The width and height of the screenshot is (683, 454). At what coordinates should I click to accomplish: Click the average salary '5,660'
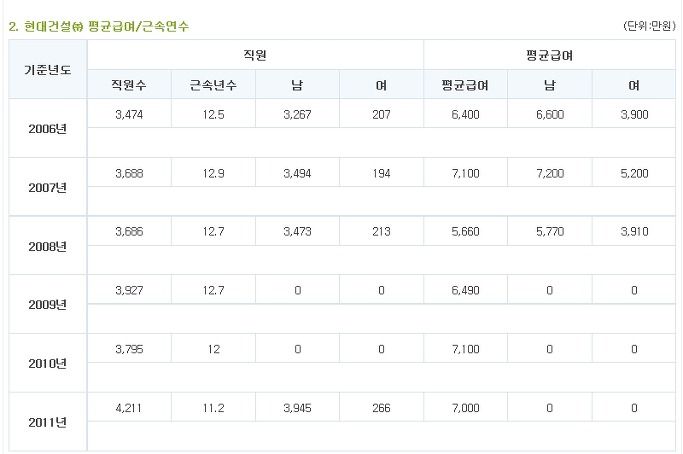pyautogui.click(x=465, y=231)
